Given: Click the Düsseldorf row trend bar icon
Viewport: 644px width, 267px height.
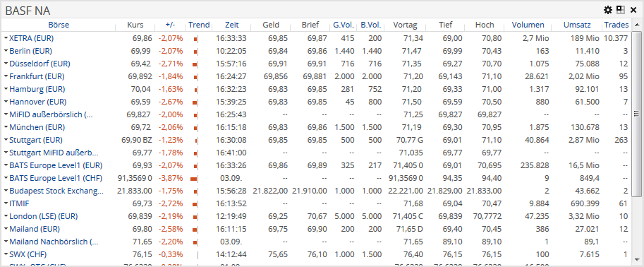Looking at the screenshot, I should pyautogui.click(x=195, y=64).
